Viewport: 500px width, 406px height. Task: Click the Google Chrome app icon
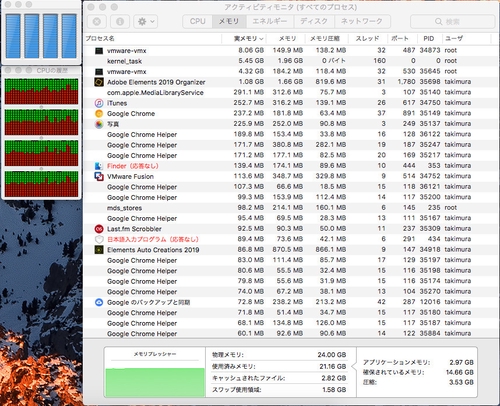99,114
